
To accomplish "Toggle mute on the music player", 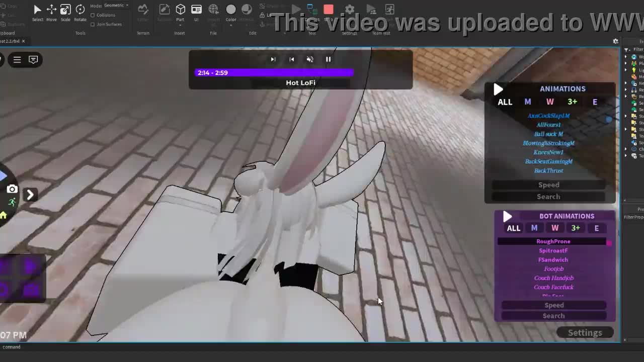I will pos(310,59).
